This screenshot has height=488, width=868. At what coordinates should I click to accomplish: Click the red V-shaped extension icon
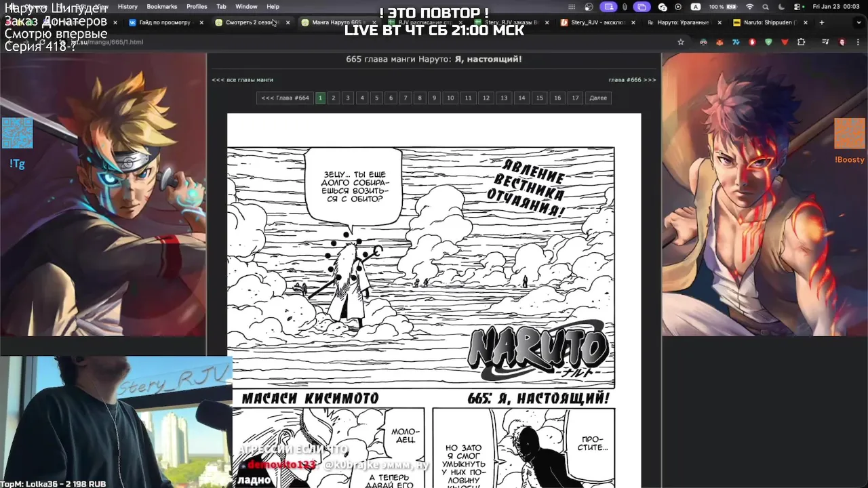(x=785, y=42)
